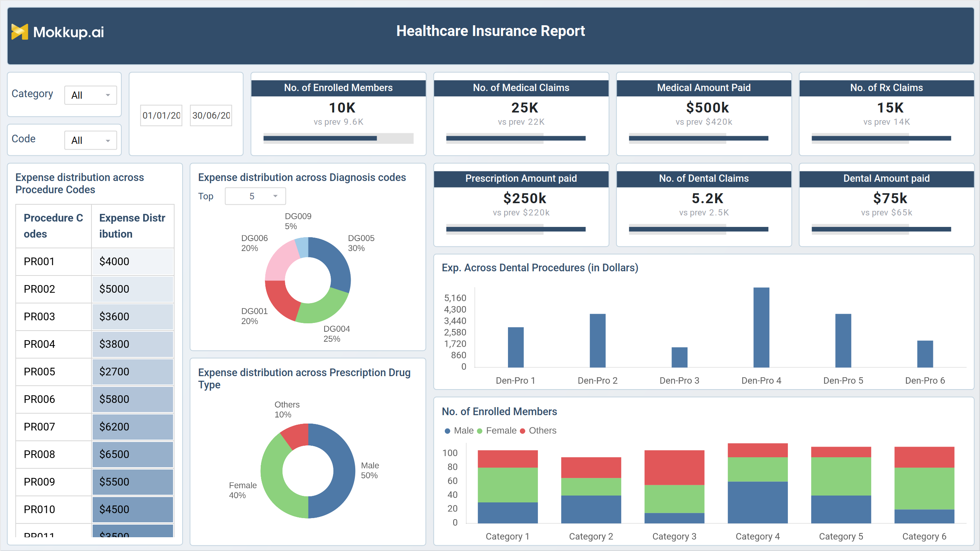Image resolution: width=980 pixels, height=551 pixels.
Task: Toggle the Others legend item
Action: [538, 431]
